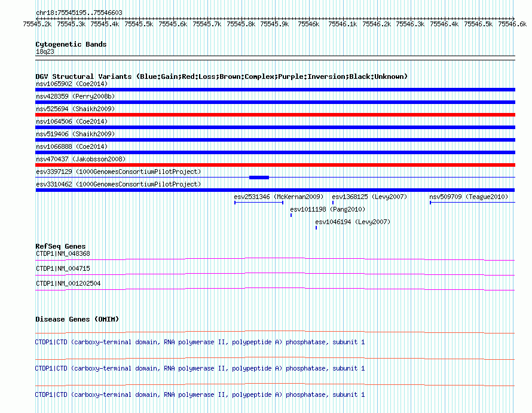Click the blue bar under nsv428359

click(275, 102)
